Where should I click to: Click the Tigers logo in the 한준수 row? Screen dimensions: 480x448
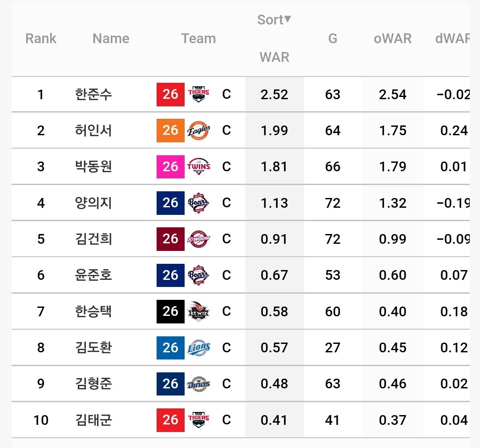point(198,94)
